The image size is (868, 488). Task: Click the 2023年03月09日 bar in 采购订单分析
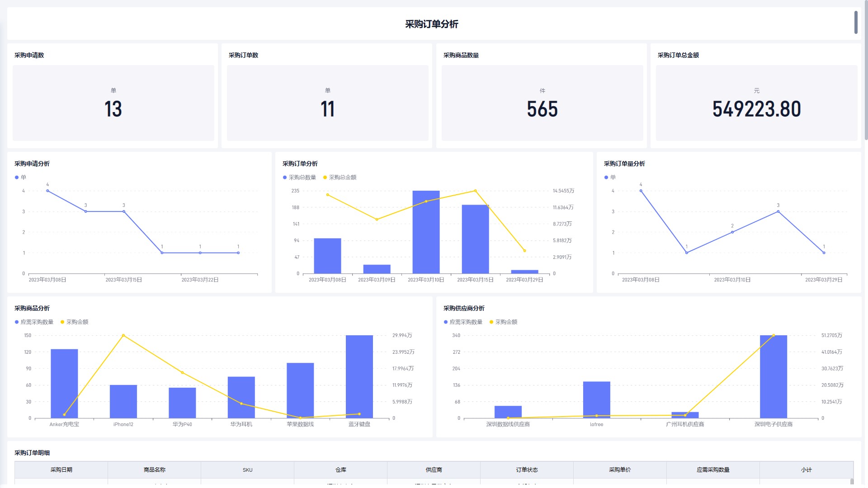[x=377, y=269]
